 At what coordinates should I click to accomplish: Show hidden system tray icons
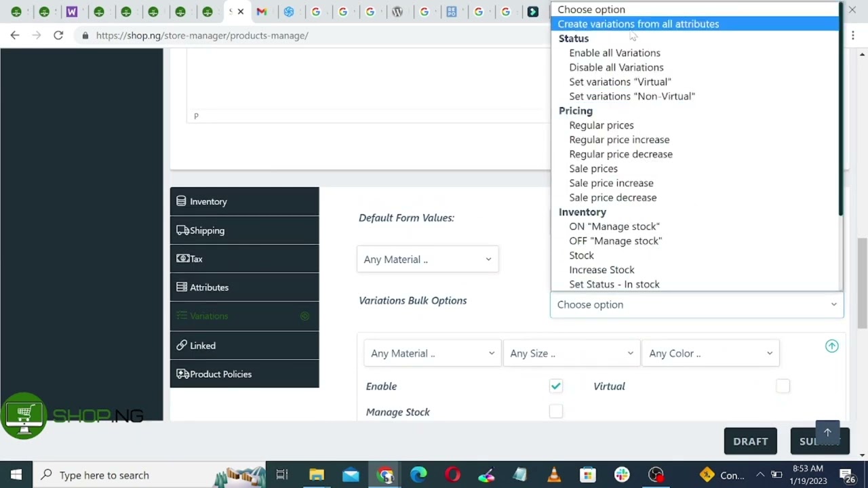tap(760, 475)
